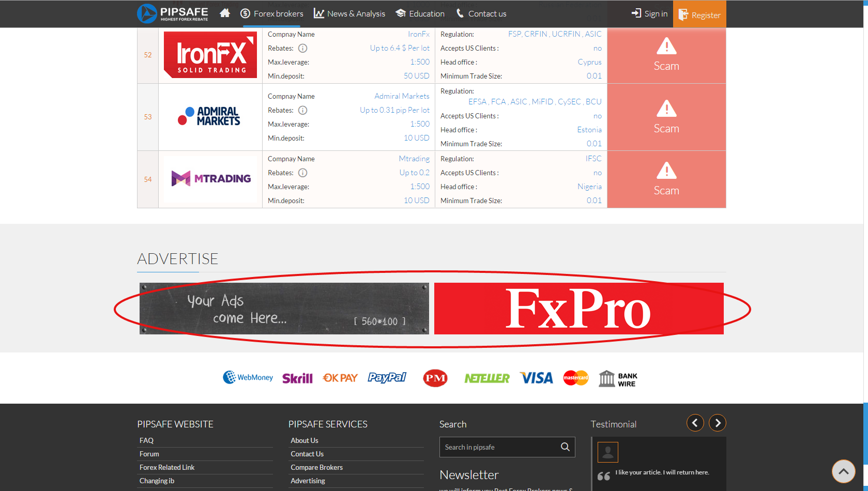
Task: Click Mtrading Scam warning icon
Action: tap(666, 171)
